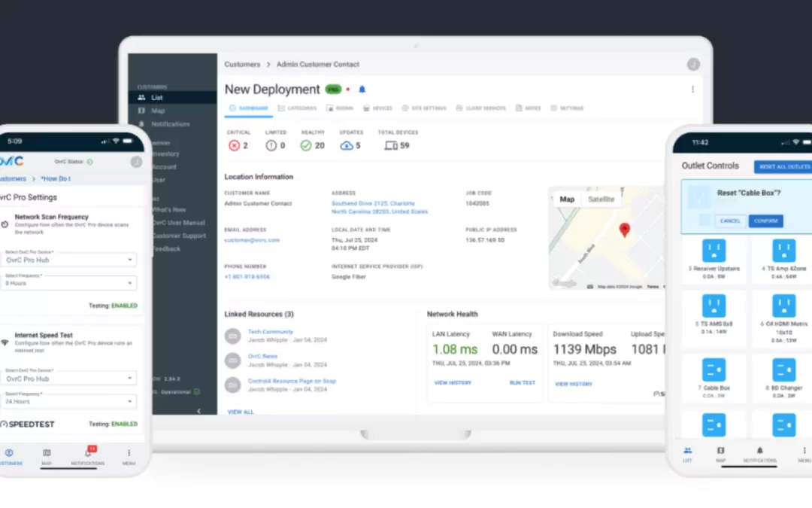Image resolution: width=812 pixels, height=508 pixels.
Task: Collapse the sidebar using the chevron arrow
Action: [198, 411]
